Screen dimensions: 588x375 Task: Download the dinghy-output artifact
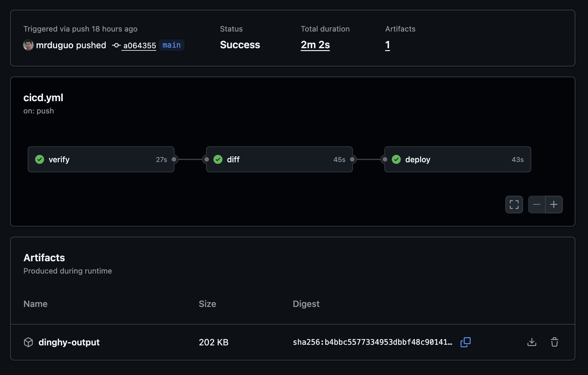532,342
